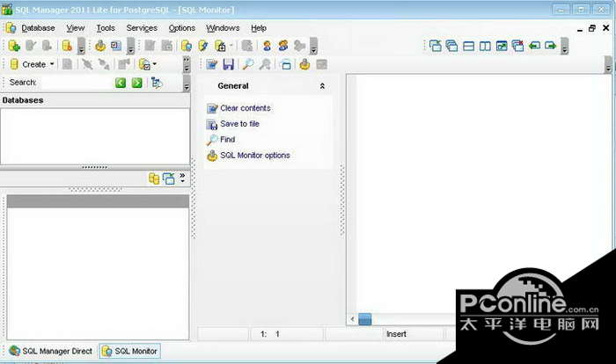
Task: Open the single user manager icon
Action: (268, 46)
